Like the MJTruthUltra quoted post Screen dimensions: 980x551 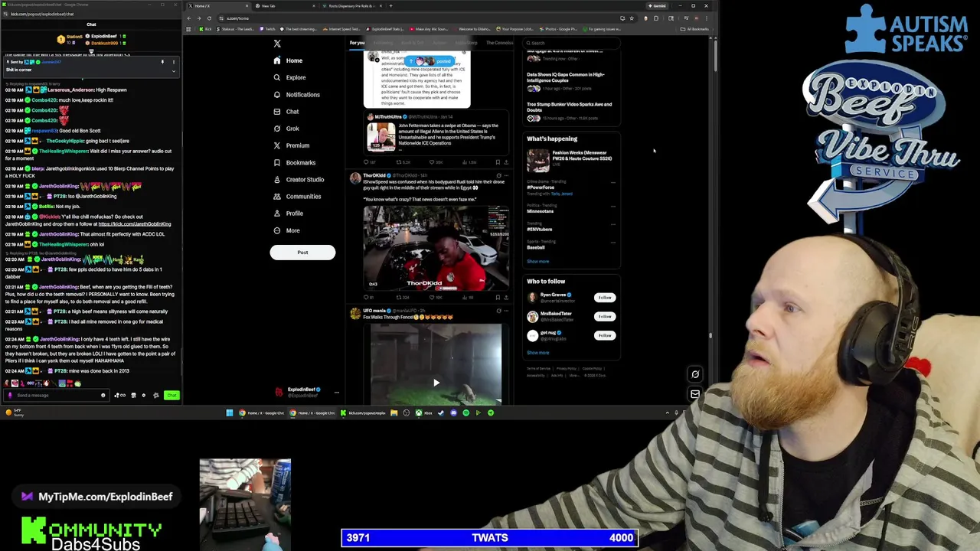pos(433,162)
